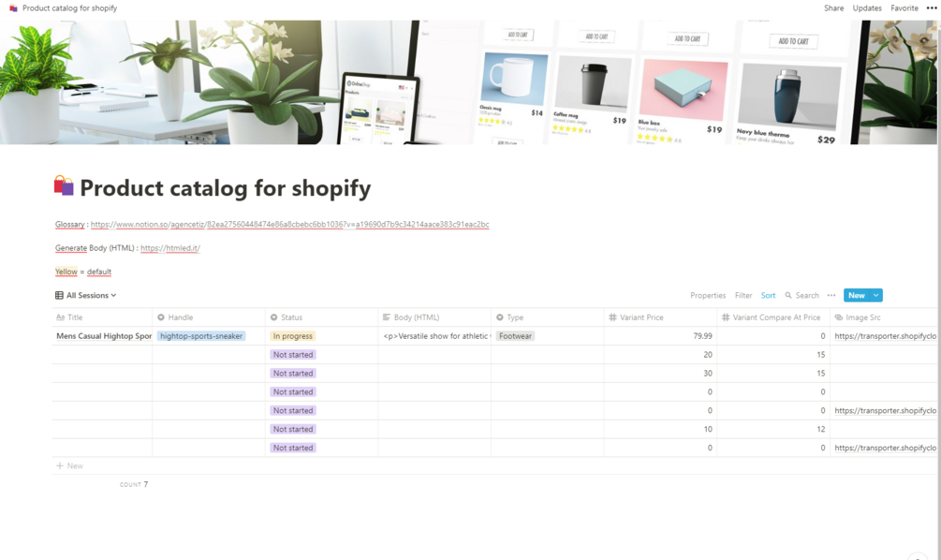
Task: Click the link icon in the Image Src header
Action: click(x=837, y=317)
